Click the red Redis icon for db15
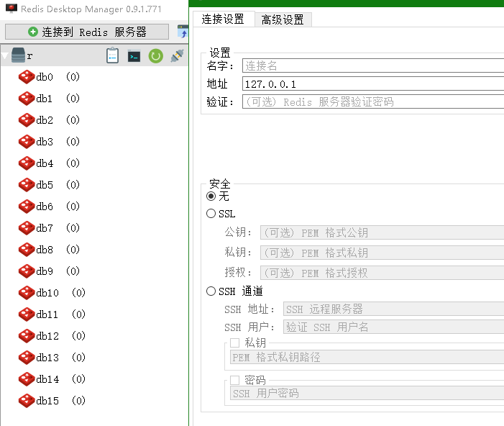 27,401
